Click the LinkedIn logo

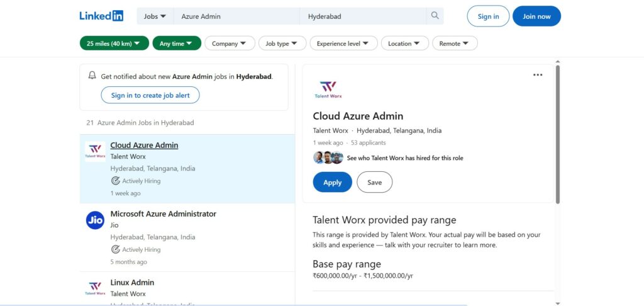tap(101, 16)
